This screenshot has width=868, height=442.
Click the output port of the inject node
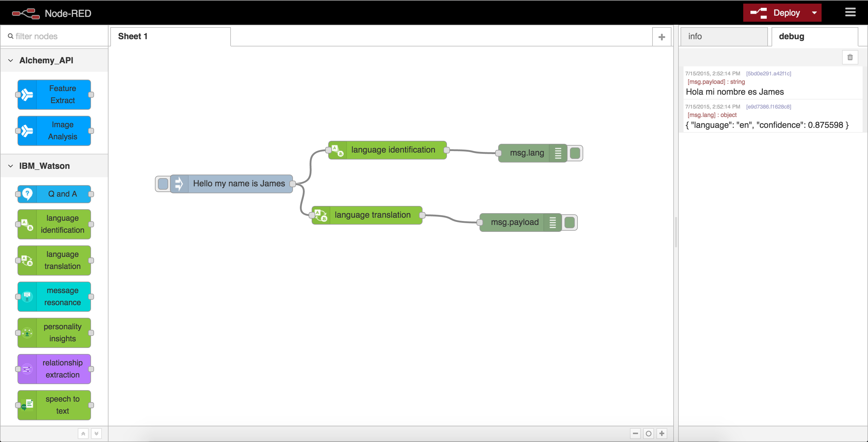[x=292, y=184]
